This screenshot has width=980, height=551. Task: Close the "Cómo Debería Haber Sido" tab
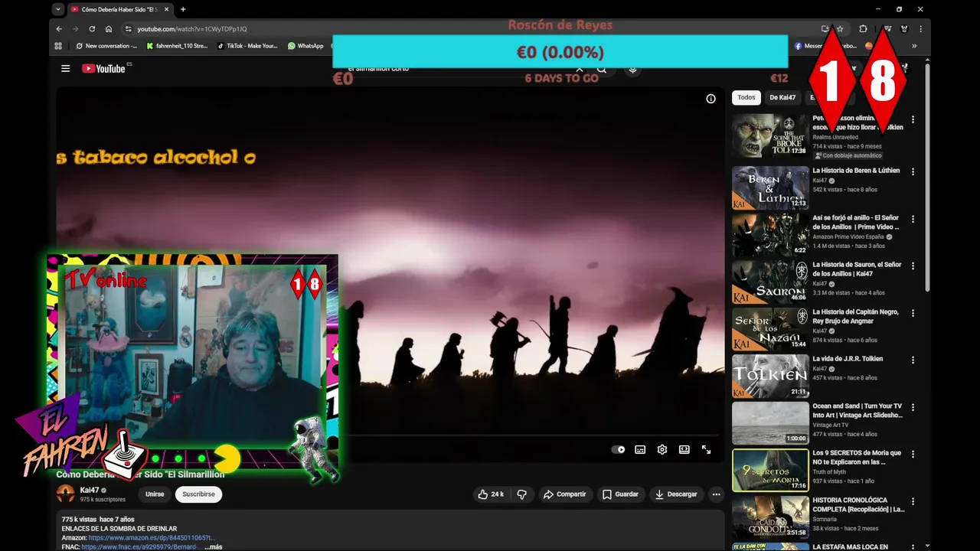pos(166,9)
